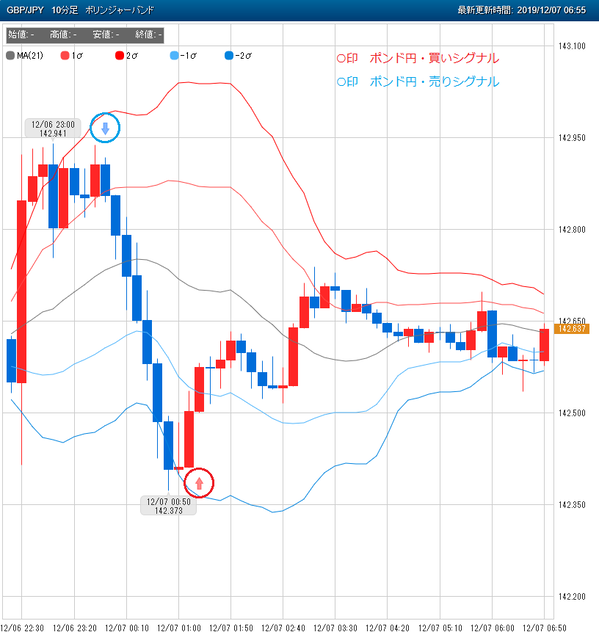This screenshot has height=632, width=599.
Task: Click the 143.100 price axis label
Action: 572,46
